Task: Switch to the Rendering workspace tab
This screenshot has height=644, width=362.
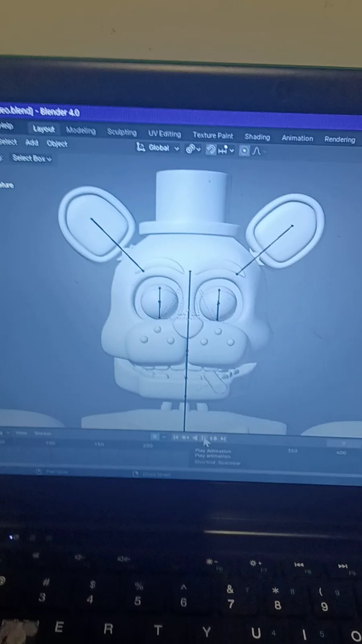Action: (x=340, y=139)
